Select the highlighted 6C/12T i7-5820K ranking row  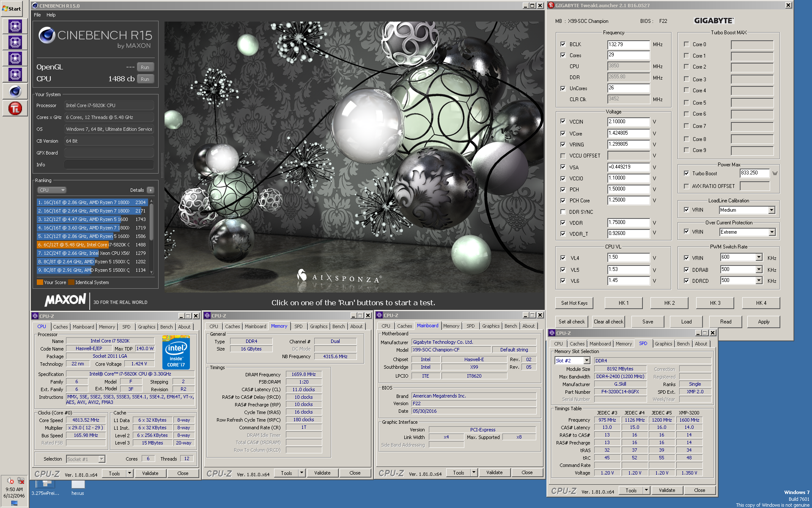[x=92, y=245]
